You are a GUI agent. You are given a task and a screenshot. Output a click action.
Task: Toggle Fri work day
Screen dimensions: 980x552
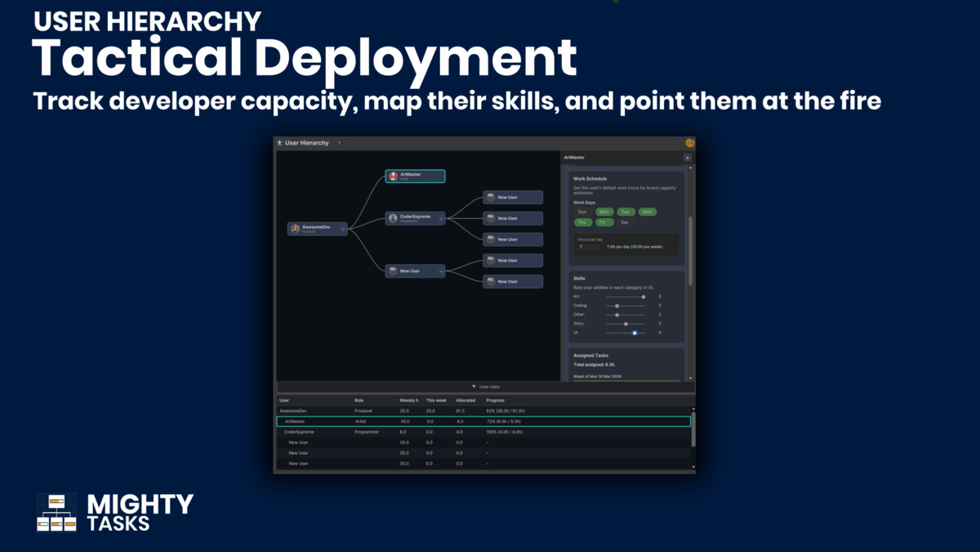click(x=604, y=222)
